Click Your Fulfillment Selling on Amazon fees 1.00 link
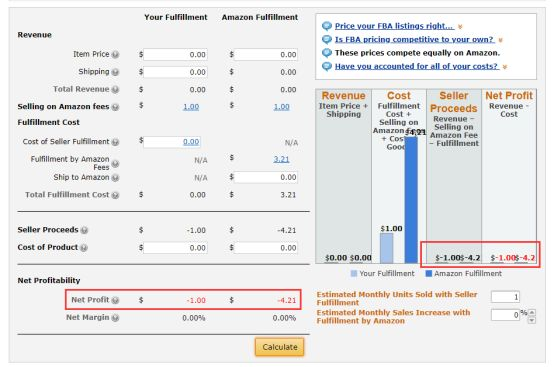This screenshot has height=367, width=554. [x=191, y=107]
